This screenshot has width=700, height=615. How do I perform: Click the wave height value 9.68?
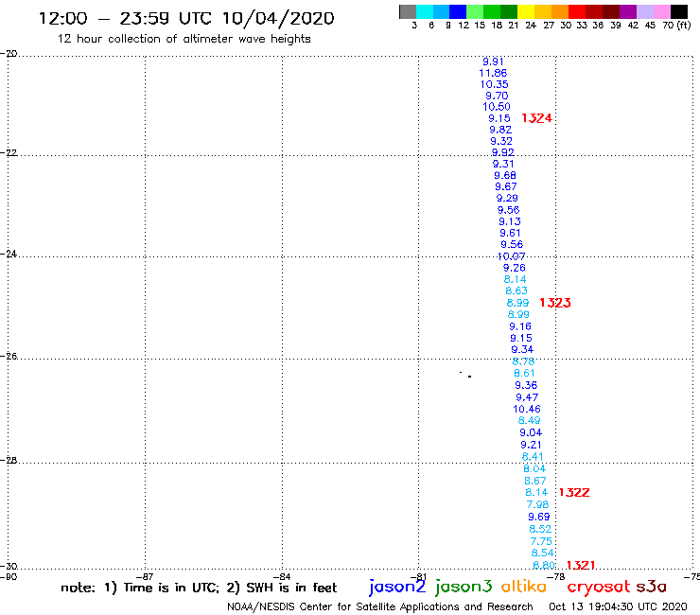pyautogui.click(x=505, y=176)
